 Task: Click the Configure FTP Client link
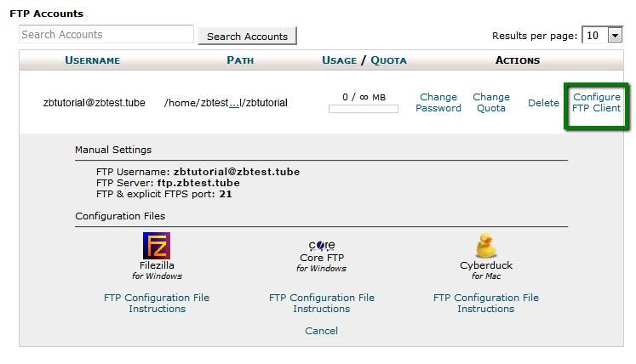(596, 103)
